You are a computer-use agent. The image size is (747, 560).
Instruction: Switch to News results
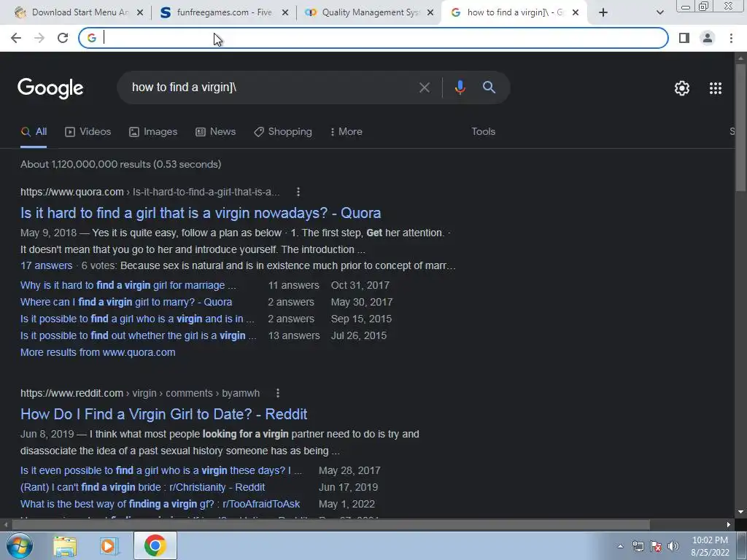(x=216, y=132)
